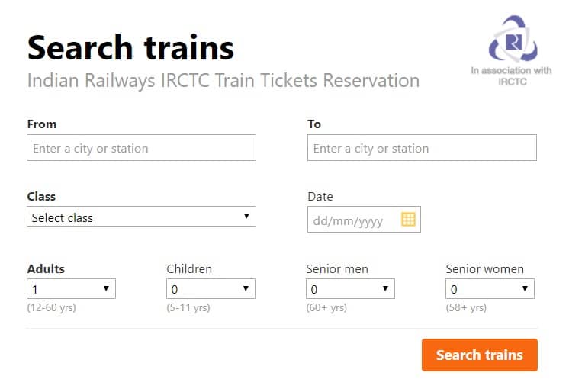Viewport: 569px width, 392px height.
Task: Click the orange Search trains button
Action: pyautogui.click(x=480, y=355)
